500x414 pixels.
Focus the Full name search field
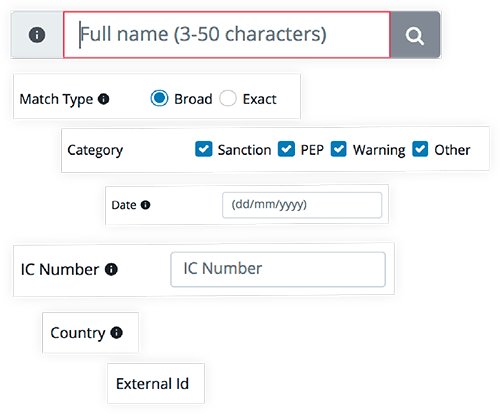(227, 35)
